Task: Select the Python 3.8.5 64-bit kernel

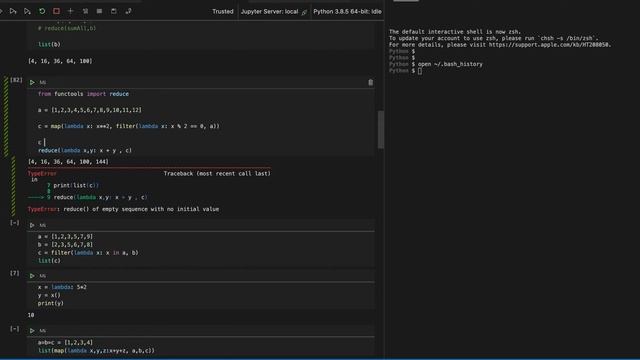Action: 347,11
